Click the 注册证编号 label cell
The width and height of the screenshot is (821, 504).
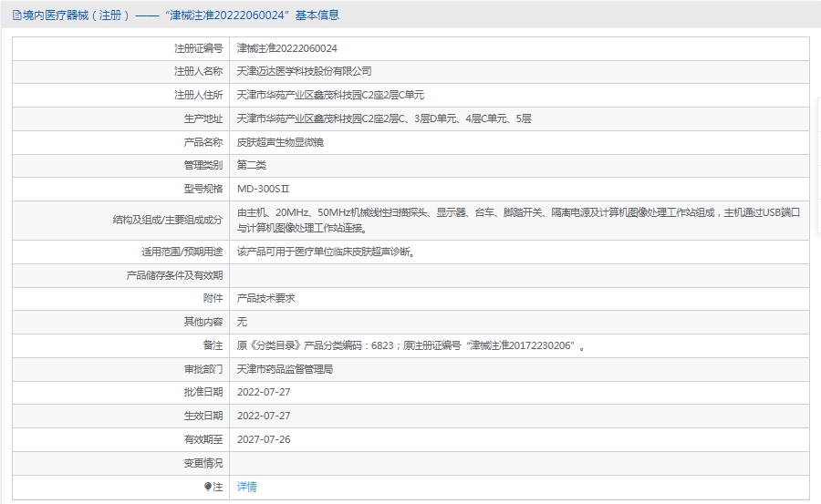click(121, 48)
